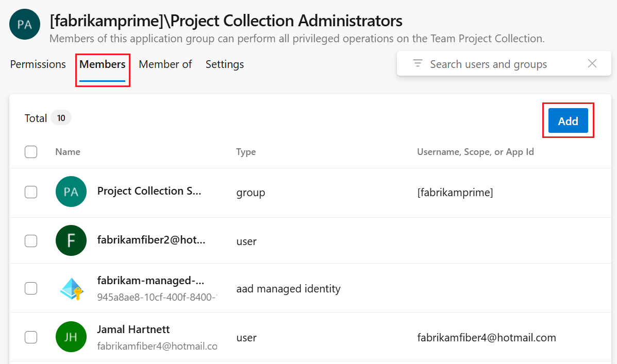Click Jamal Hartnett's JH avatar

coord(71,337)
